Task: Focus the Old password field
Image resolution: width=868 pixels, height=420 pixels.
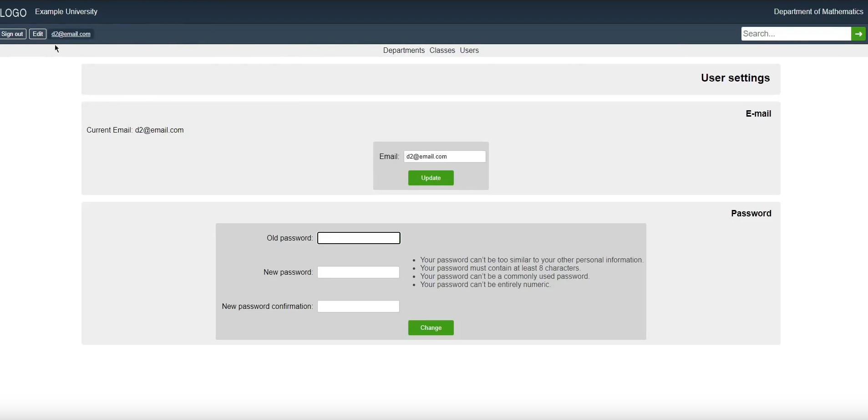Action: click(359, 238)
